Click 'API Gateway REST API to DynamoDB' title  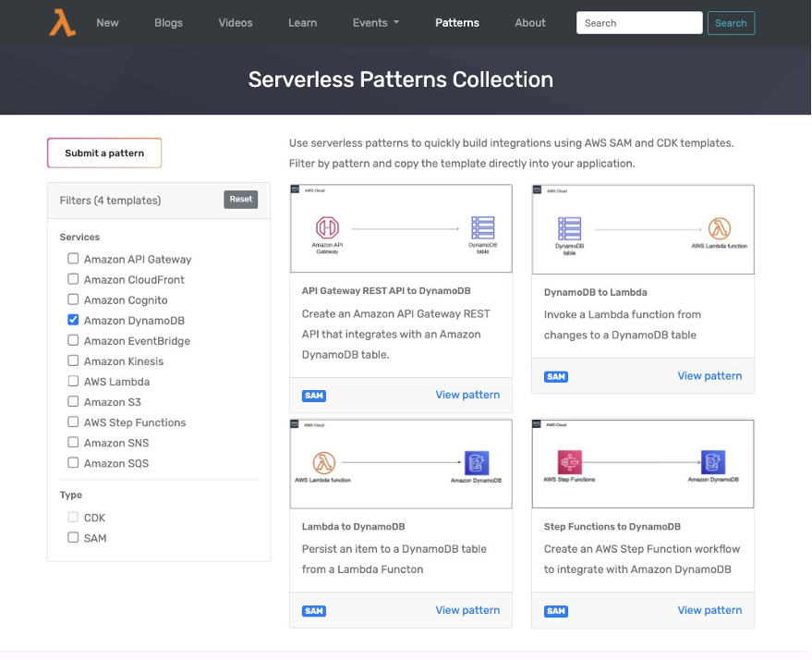[386, 291]
